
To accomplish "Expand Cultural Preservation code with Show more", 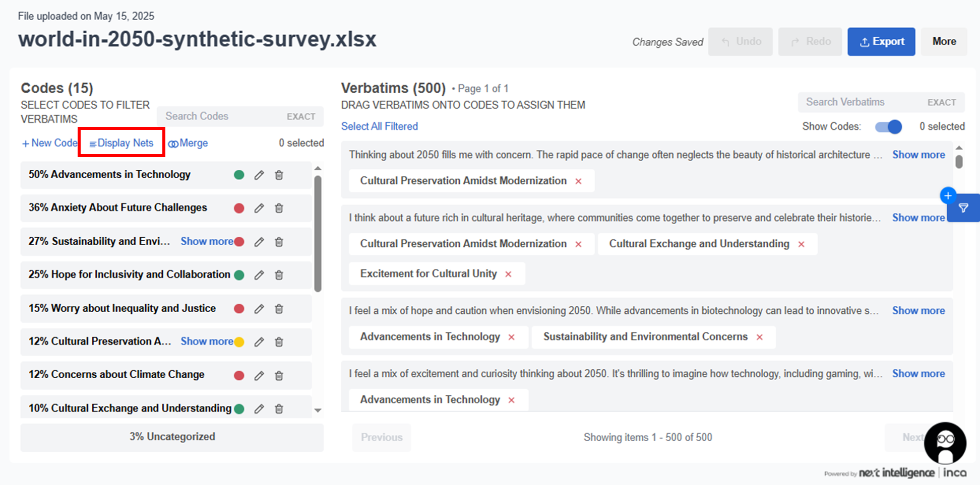I will click(207, 341).
